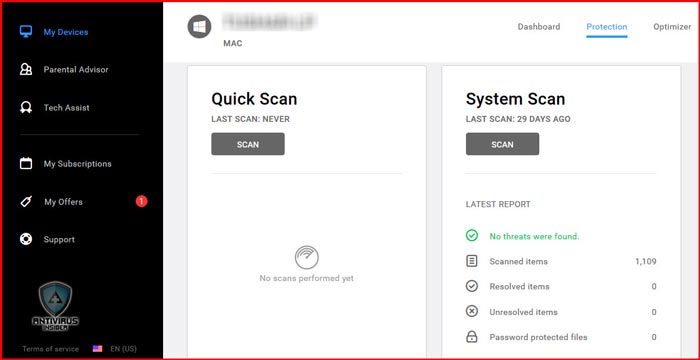Open the Terms of service link
The height and width of the screenshot is (360, 700).
coord(50,349)
